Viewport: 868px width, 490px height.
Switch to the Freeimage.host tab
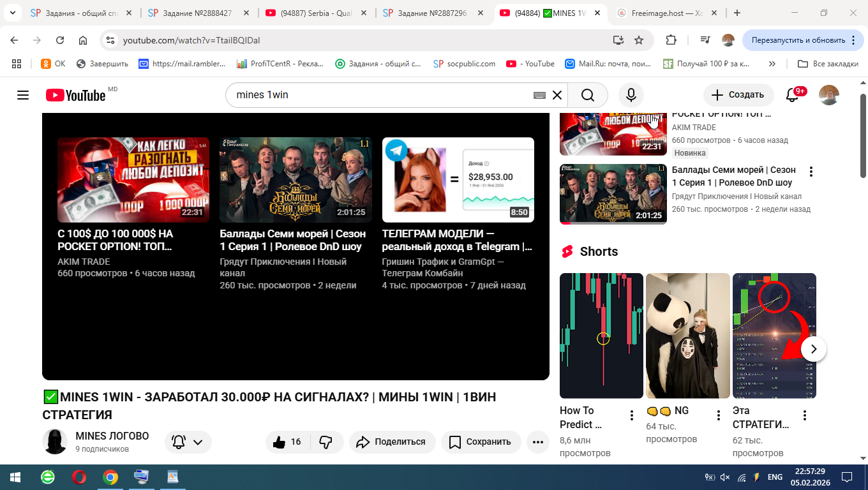tap(668, 13)
